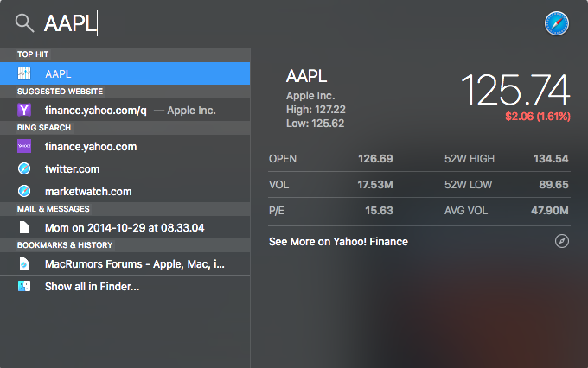Open the marketwatch.com search result
This screenshot has width=588, height=368.
click(x=125, y=191)
